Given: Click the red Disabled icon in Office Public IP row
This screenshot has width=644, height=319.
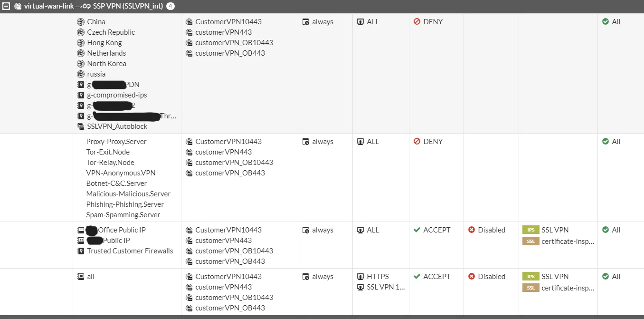Looking at the screenshot, I should pos(472,230).
